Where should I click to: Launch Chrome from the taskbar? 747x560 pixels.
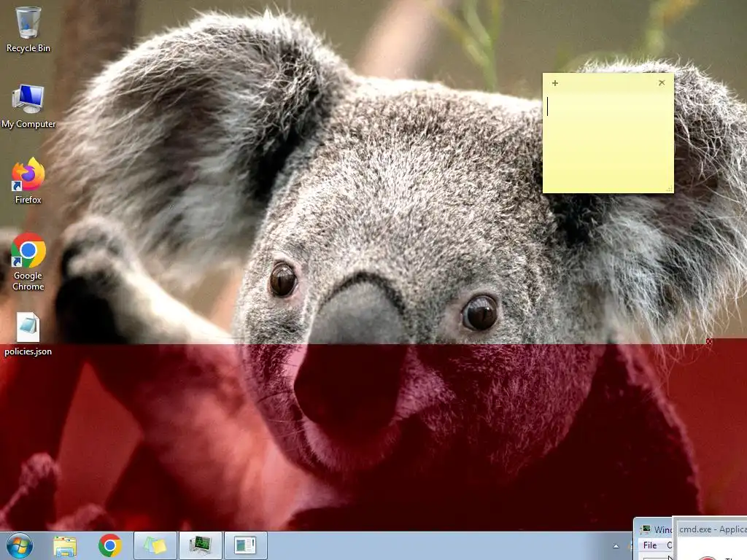click(x=110, y=545)
